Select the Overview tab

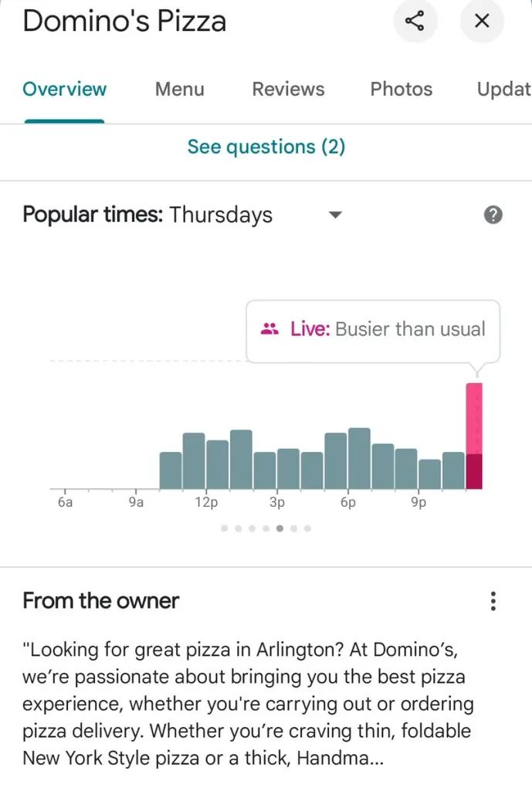[65, 89]
